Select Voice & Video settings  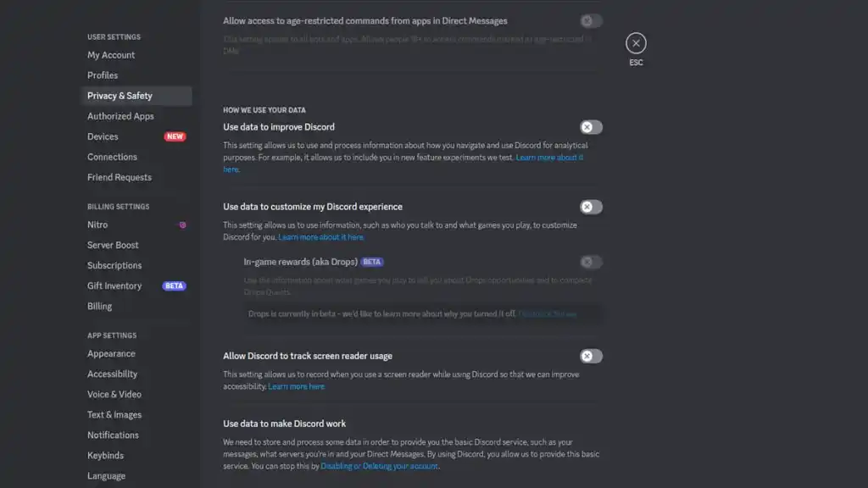[114, 395]
